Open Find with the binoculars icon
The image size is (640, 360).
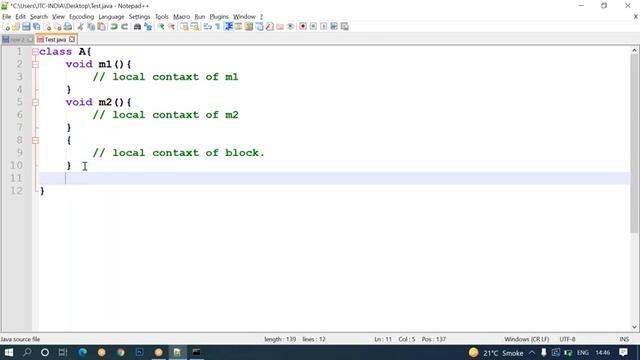coord(138,27)
